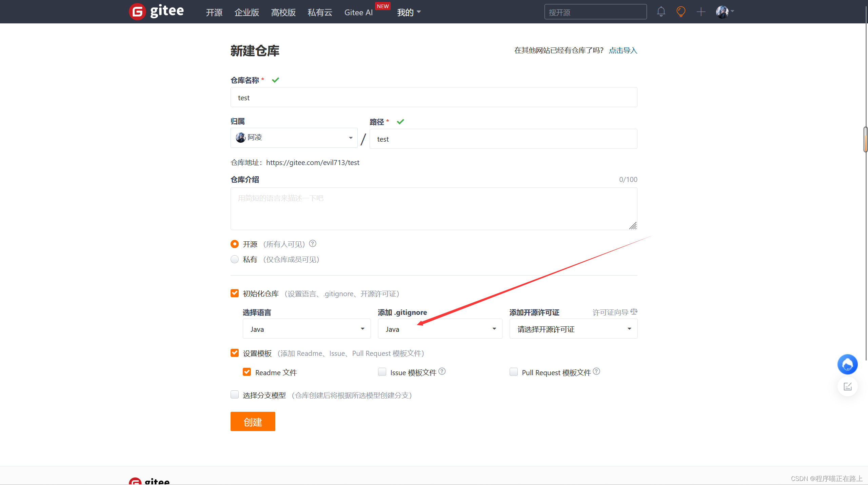Expand the 选择语言 Java dropdown
The height and width of the screenshot is (485, 868).
tap(306, 328)
